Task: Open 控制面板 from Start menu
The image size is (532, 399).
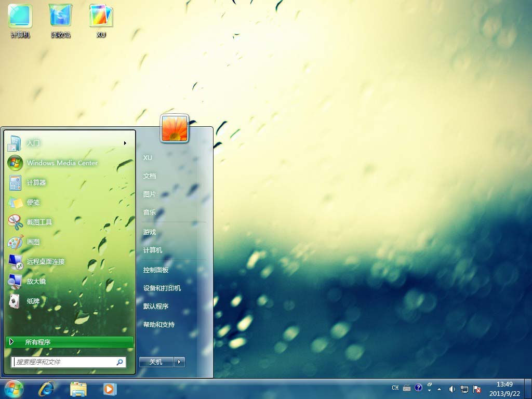Action: click(156, 270)
